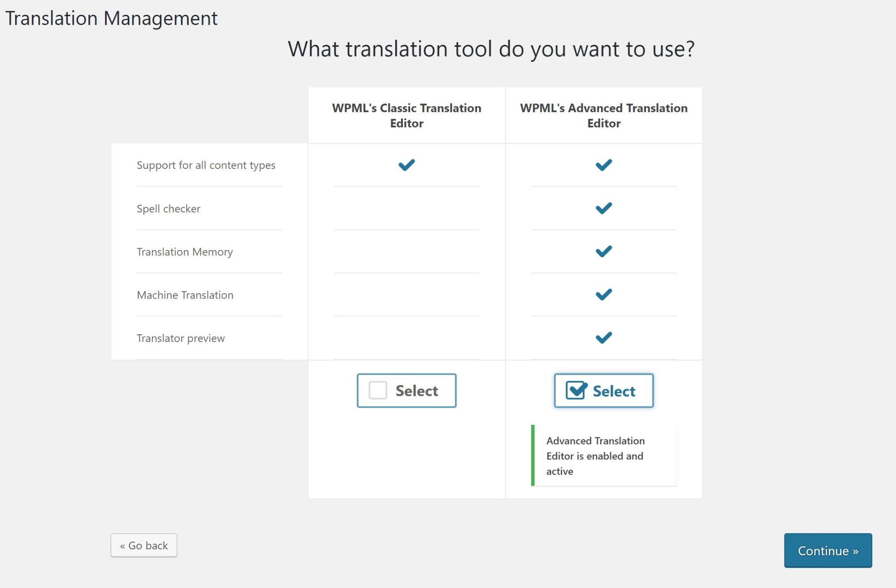
Task: Click the Translation Management page title
Action: [111, 18]
